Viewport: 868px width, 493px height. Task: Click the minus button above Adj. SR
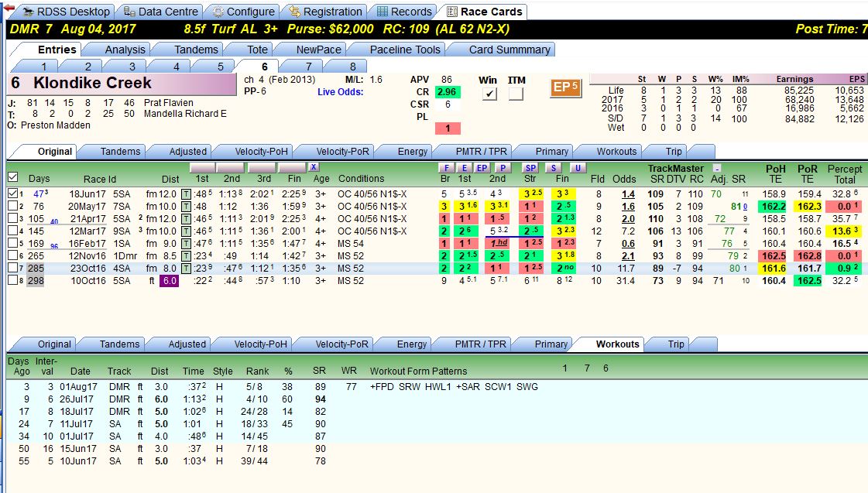[718, 168]
